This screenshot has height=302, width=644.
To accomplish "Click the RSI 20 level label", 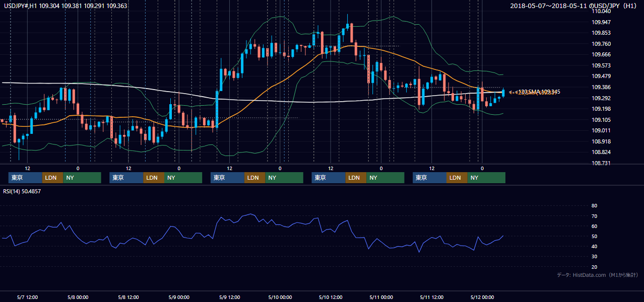I will (594, 267).
